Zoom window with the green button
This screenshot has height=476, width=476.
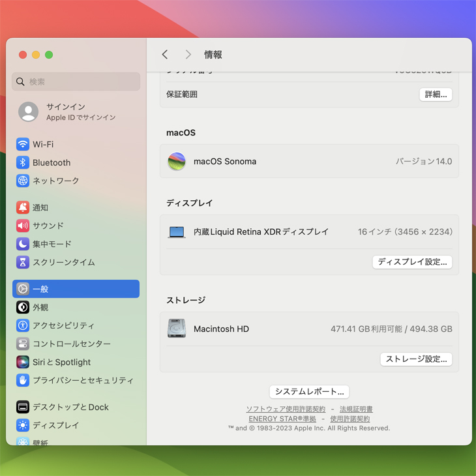pos(49,55)
